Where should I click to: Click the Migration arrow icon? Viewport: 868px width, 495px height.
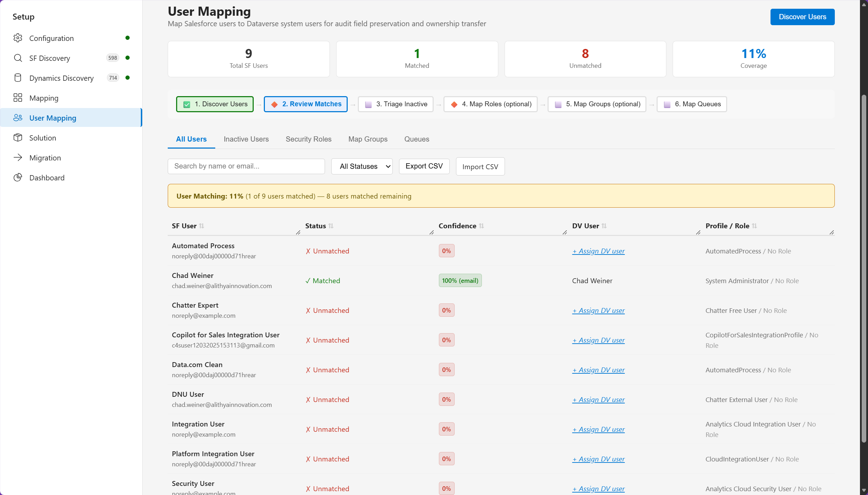(18, 158)
